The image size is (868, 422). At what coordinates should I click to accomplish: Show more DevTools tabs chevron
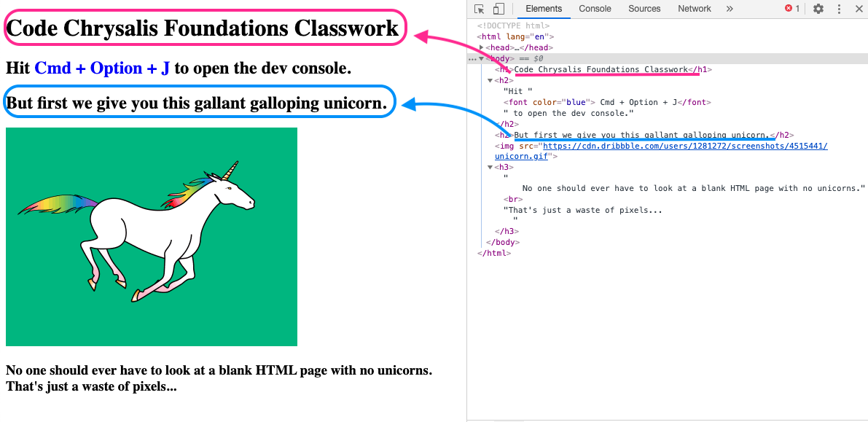tap(730, 9)
